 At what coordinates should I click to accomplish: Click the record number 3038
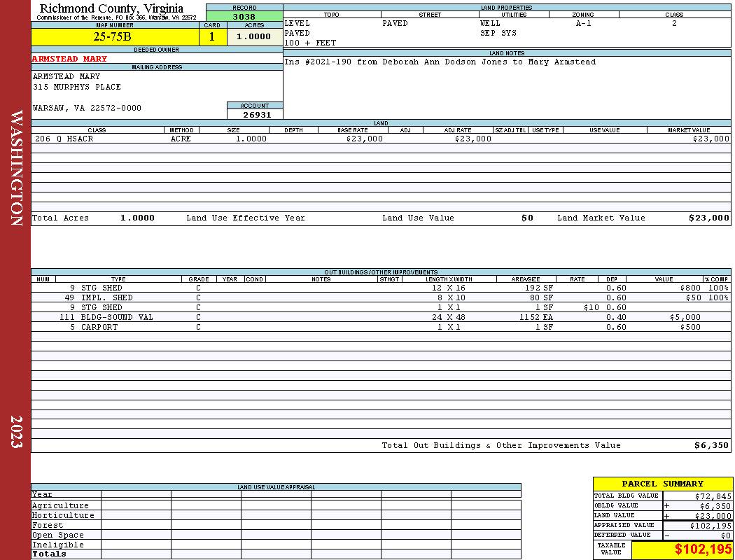(x=244, y=16)
